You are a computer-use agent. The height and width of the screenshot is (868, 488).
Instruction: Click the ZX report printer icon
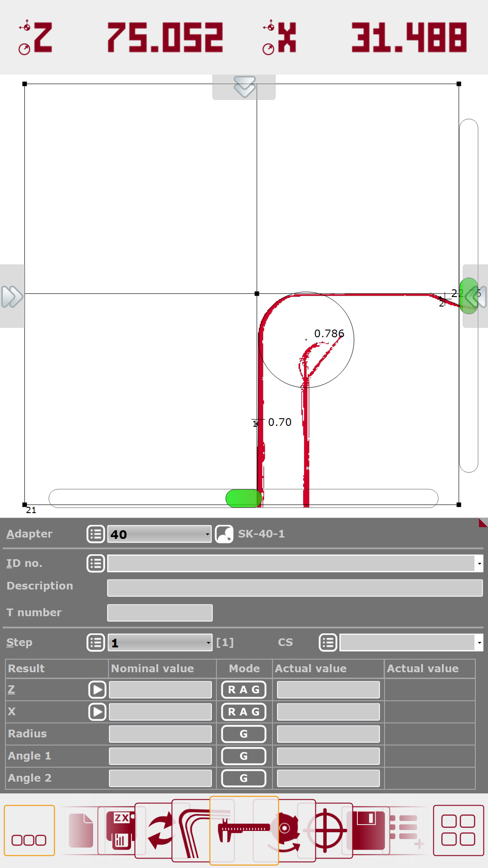point(120,830)
